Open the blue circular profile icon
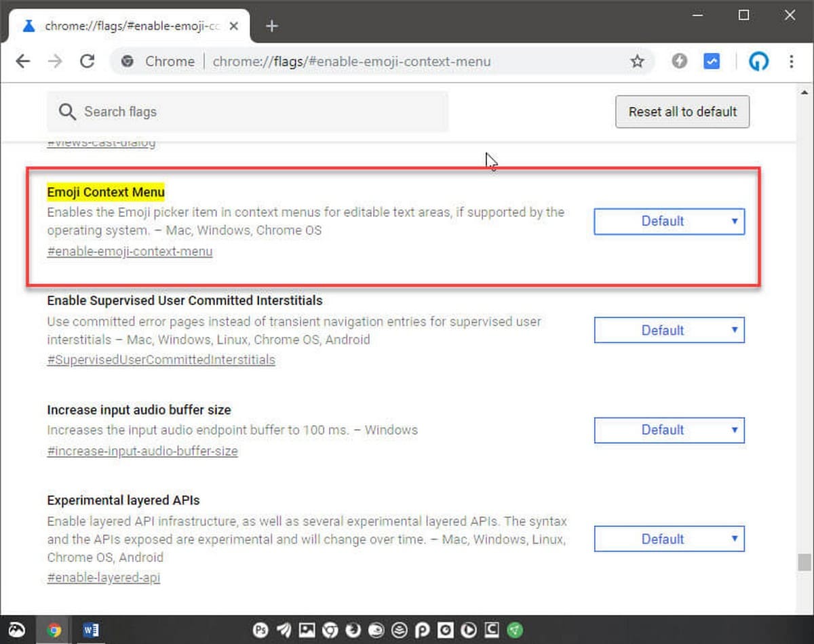The width and height of the screenshot is (814, 644). point(758,62)
